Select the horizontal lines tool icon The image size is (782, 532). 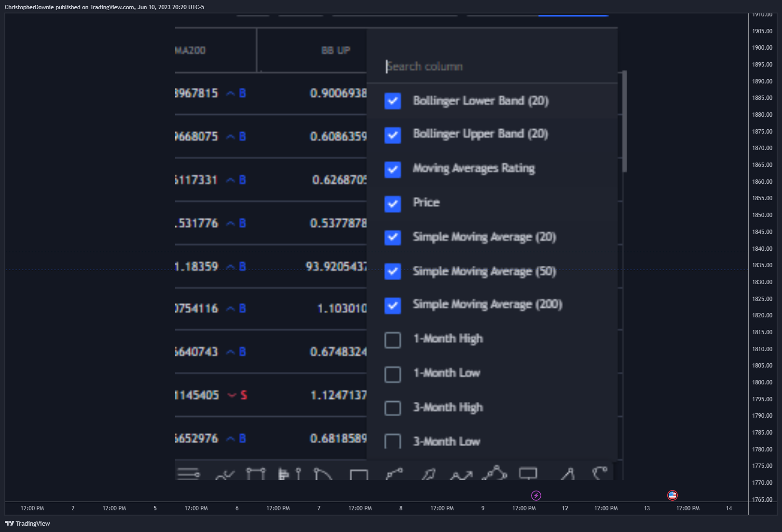pyautogui.click(x=188, y=474)
